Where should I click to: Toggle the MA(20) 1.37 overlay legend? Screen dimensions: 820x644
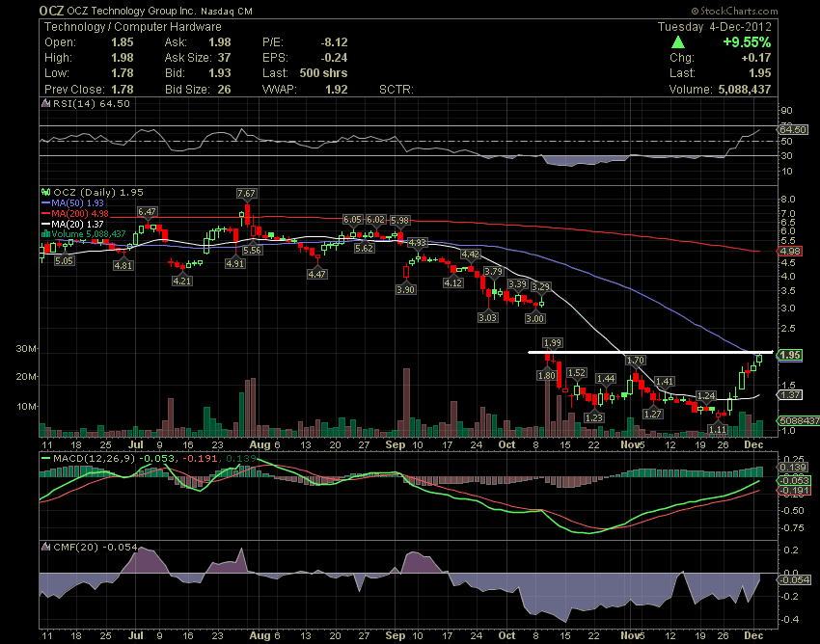[44, 223]
